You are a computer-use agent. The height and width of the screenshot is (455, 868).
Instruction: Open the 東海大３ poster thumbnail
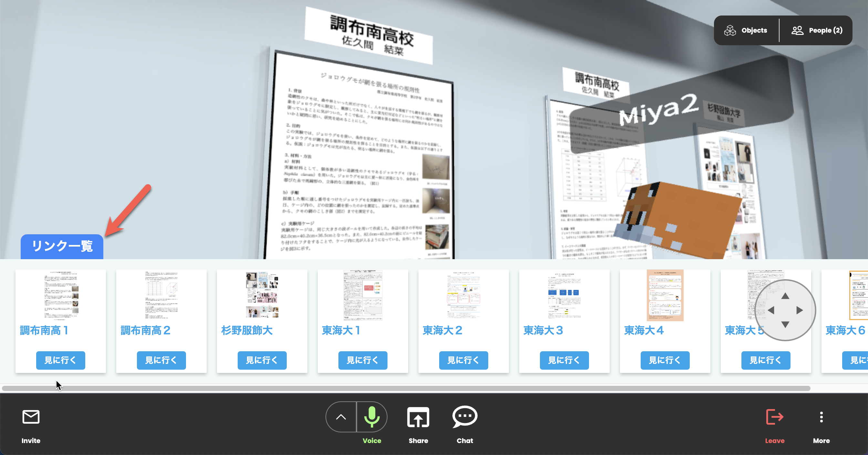[x=564, y=295]
